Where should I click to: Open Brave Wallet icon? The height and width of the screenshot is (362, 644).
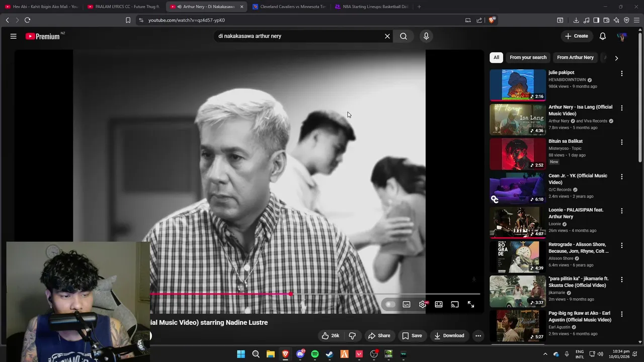[606, 20]
